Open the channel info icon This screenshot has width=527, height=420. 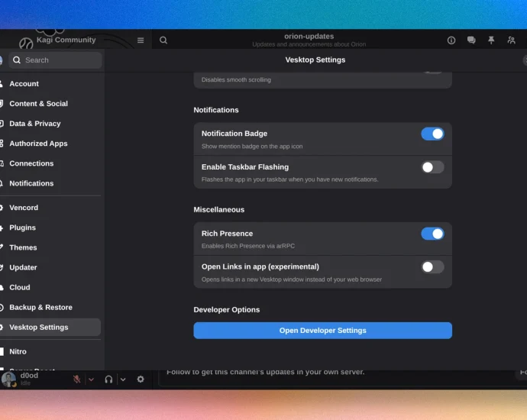(x=451, y=40)
